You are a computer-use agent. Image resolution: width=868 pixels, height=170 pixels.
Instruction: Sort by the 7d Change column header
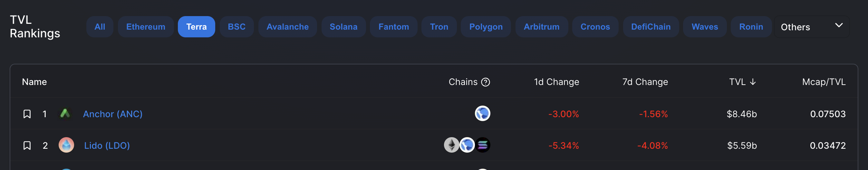(x=645, y=82)
